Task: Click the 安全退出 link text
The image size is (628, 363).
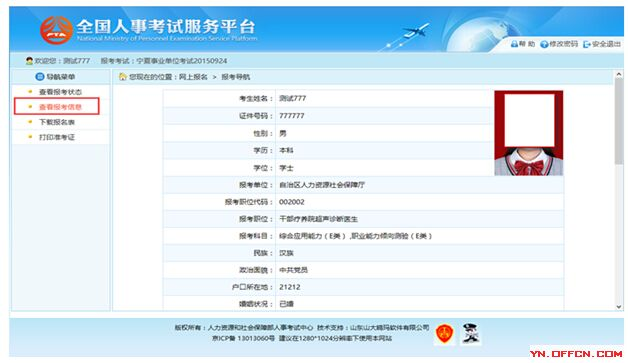Action: click(x=606, y=44)
